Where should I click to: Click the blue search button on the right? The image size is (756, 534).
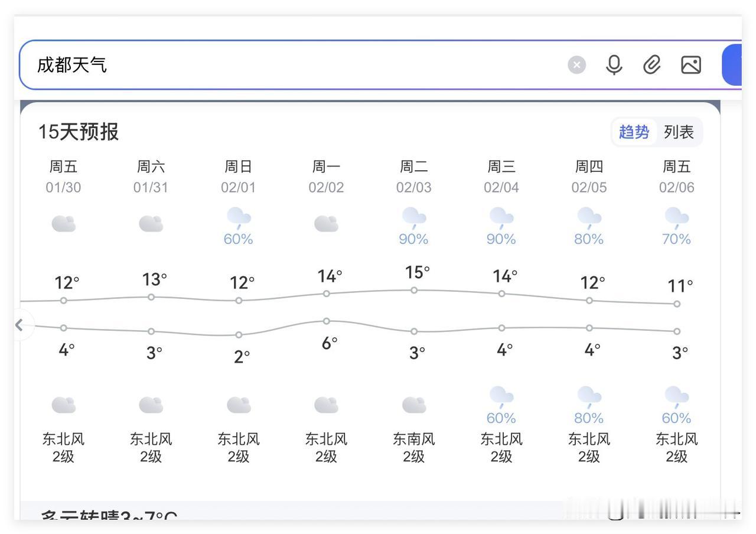point(732,64)
